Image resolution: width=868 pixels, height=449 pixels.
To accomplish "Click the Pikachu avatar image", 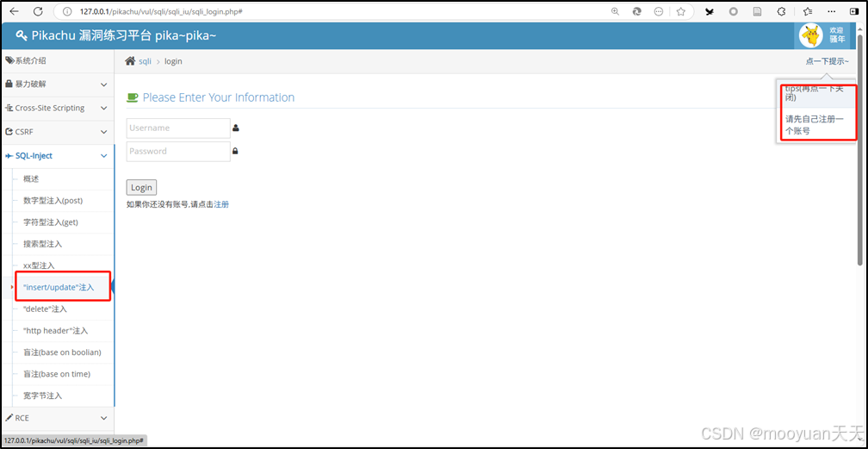I will [811, 36].
